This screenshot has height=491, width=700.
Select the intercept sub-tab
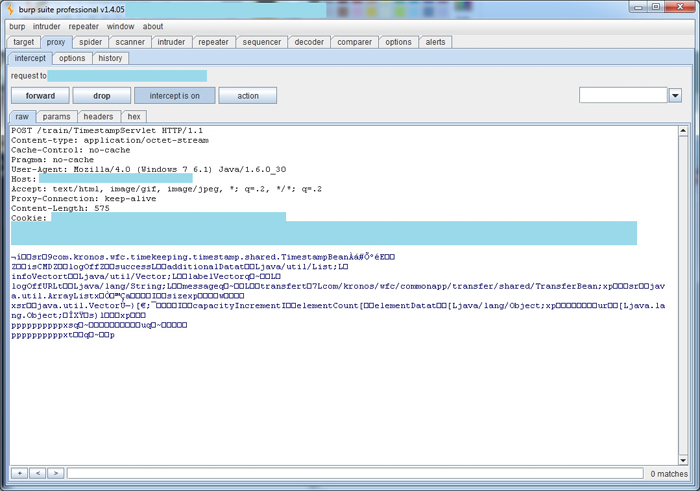tap(30, 58)
